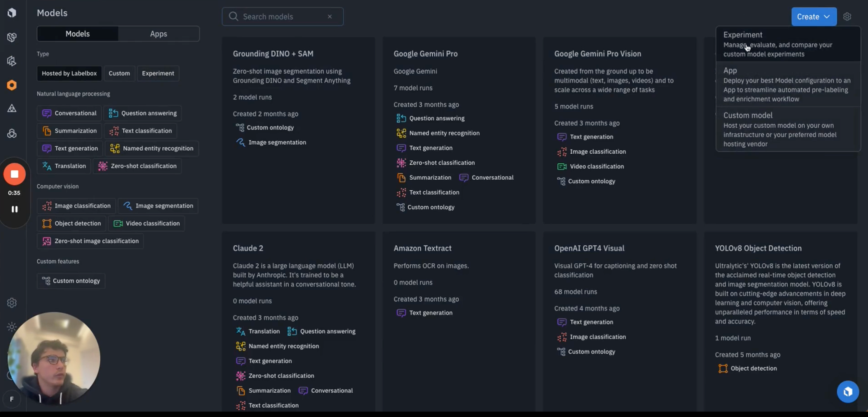Click the Object detection icon on YOLOv8 card
Viewport: 868px width, 417px height.
pyautogui.click(x=723, y=368)
